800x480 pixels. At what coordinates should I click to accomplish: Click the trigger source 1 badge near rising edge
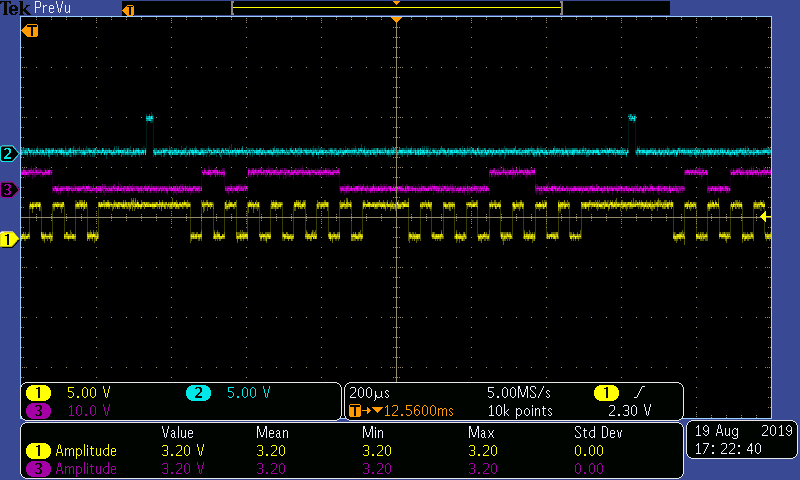point(606,393)
